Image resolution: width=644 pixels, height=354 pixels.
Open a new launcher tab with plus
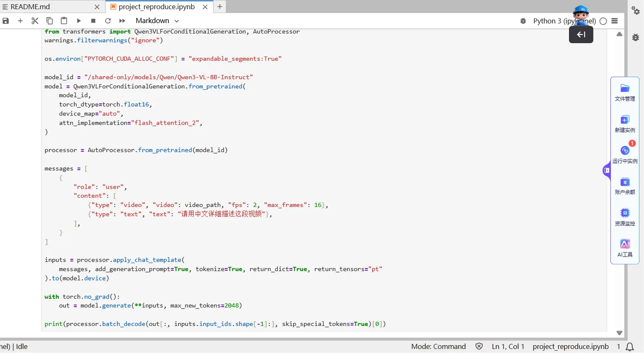point(220,6)
